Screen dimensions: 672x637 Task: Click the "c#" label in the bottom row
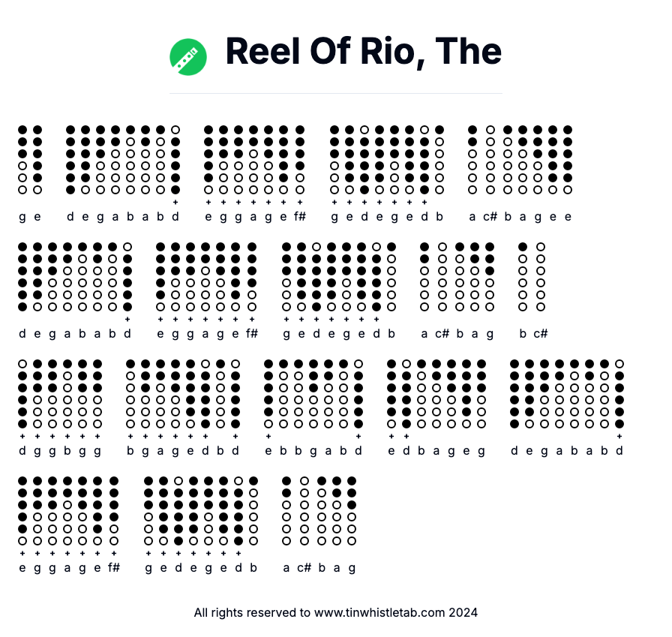coord(304,567)
